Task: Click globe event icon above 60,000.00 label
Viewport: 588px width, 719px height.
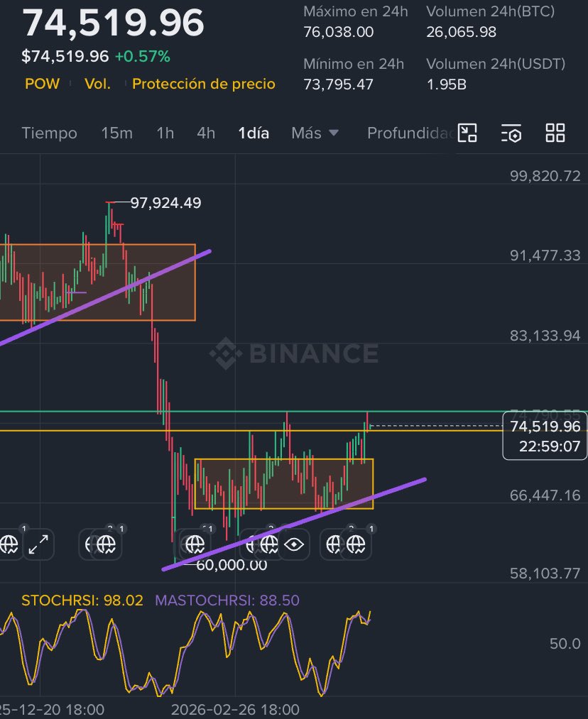Action: pyautogui.click(x=193, y=544)
